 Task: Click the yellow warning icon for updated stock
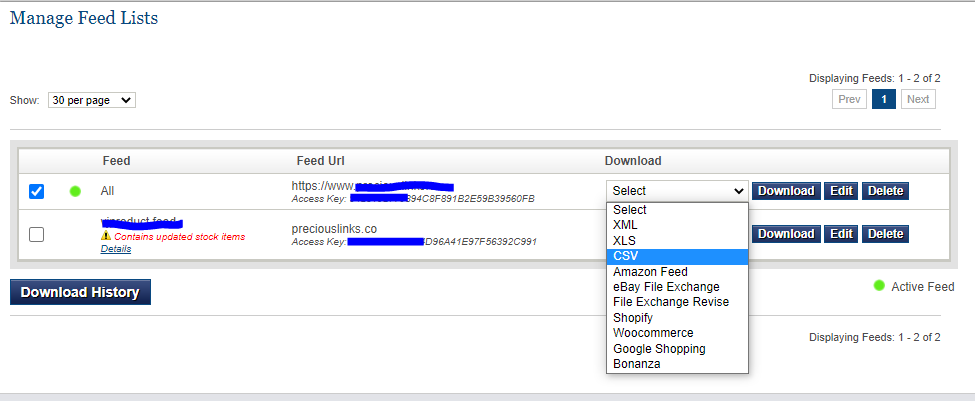105,236
